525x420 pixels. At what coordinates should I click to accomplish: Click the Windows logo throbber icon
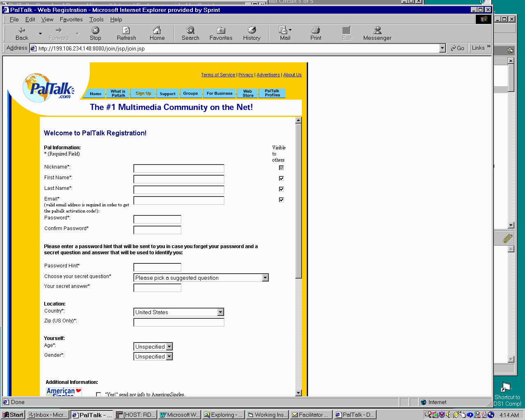pyautogui.click(x=484, y=19)
